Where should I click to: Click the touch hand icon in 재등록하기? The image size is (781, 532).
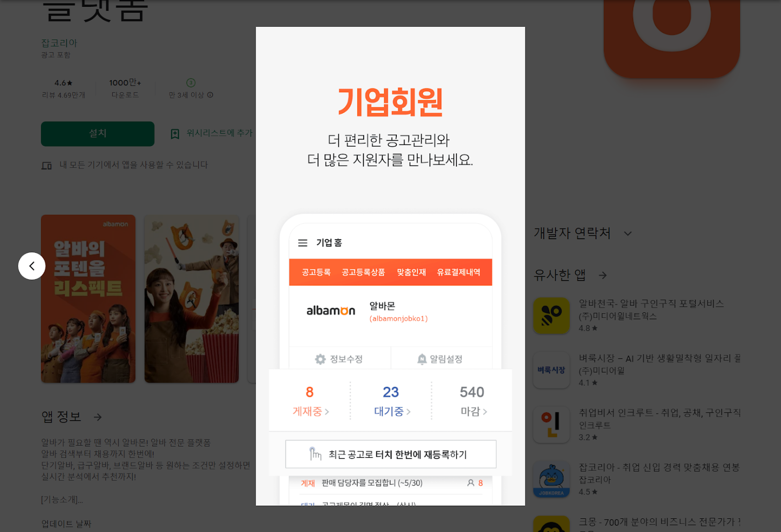point(315,454)
